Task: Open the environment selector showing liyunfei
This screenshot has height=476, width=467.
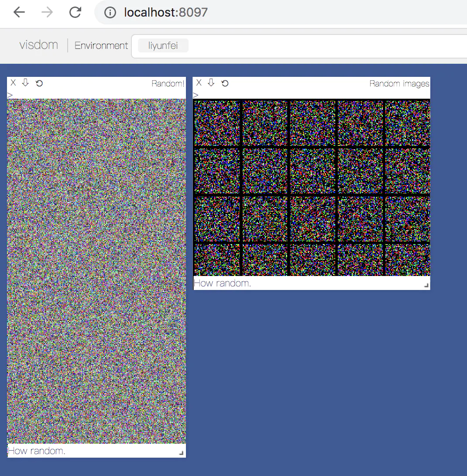Action: (x=162, y=45)
